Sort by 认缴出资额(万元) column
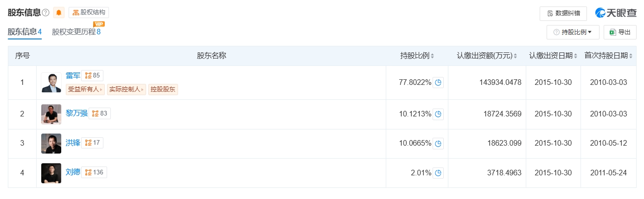This screenshot has width=644, height=199. coord(487,56)
